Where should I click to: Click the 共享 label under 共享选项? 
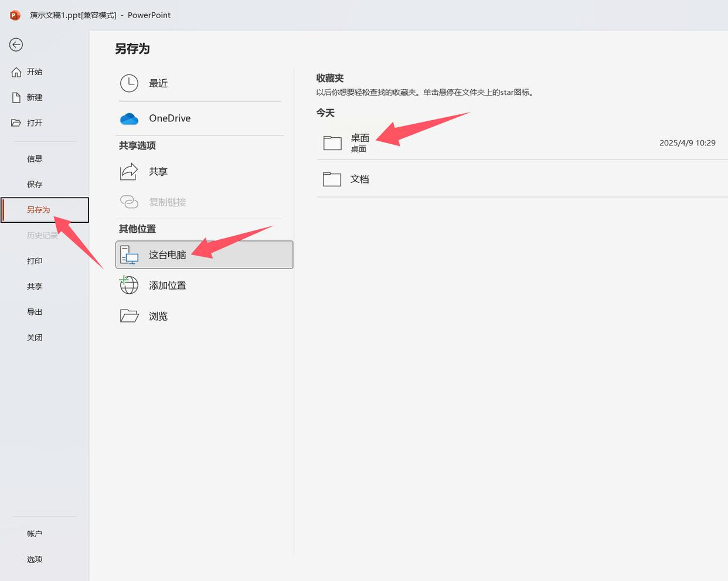pyautogui.click(x=158, y=172)
